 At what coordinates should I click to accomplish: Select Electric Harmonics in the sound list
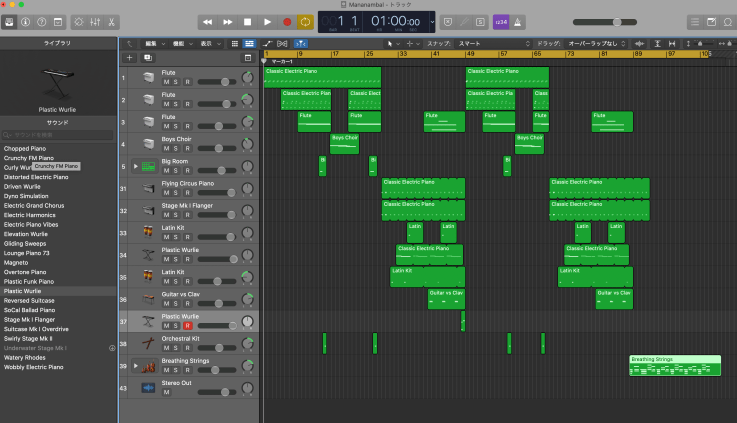(30, 215)
